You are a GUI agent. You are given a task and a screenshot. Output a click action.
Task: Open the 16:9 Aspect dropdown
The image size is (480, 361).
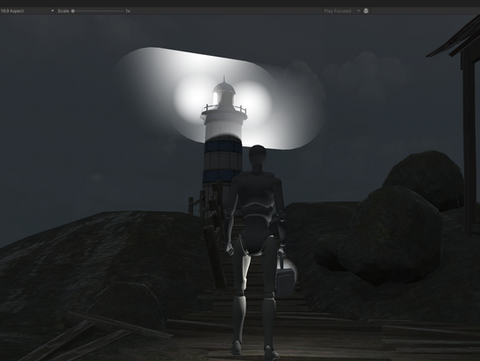click(27, 11)
